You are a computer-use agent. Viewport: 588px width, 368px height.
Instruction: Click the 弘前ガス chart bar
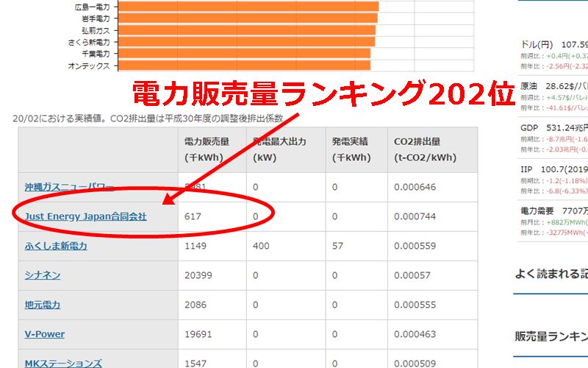[x=247, y=30]
